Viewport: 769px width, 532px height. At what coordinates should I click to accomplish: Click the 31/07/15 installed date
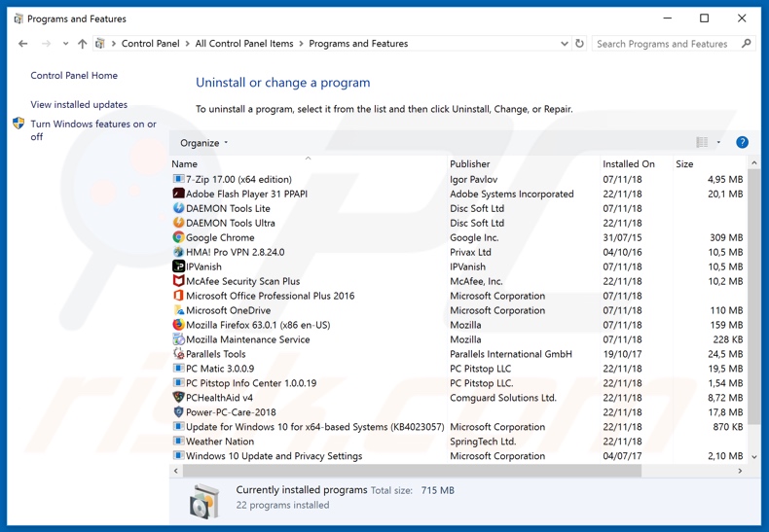(x=622, y=237)
